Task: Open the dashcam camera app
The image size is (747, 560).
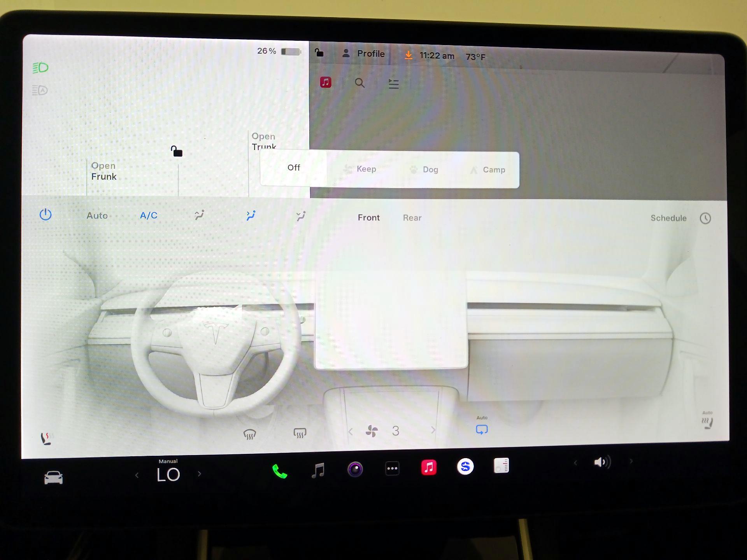Action: coord(355,469)
